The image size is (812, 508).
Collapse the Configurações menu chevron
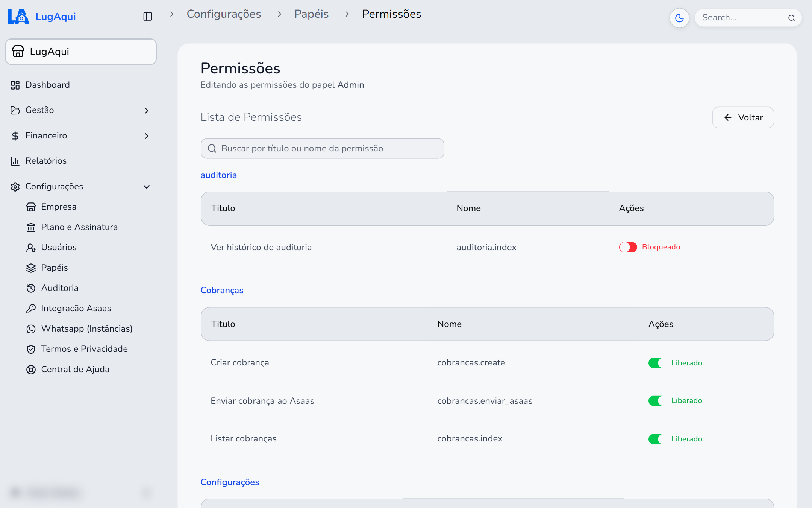[x=147, y=187]
